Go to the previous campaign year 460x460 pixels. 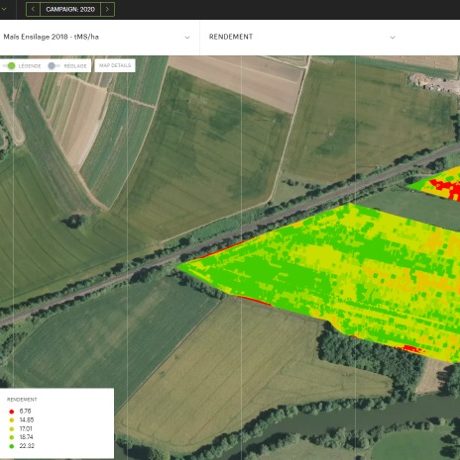(x=33, y=9)
